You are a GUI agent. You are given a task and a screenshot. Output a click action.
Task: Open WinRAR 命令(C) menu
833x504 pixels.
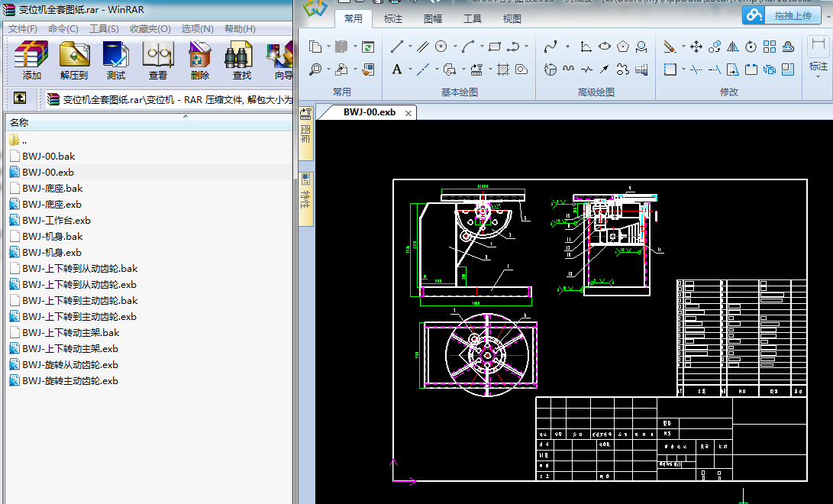point(63,29)
